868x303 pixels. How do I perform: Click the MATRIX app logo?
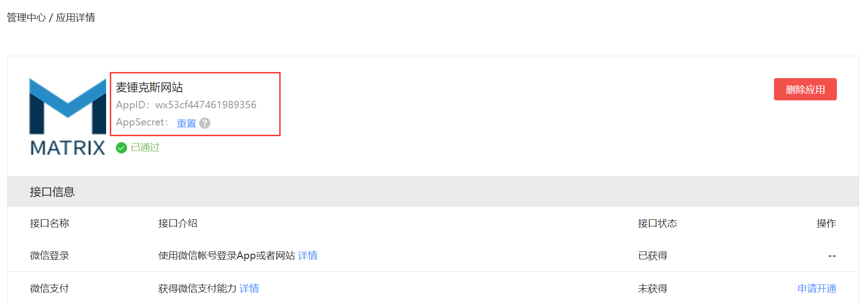[68, 116]
